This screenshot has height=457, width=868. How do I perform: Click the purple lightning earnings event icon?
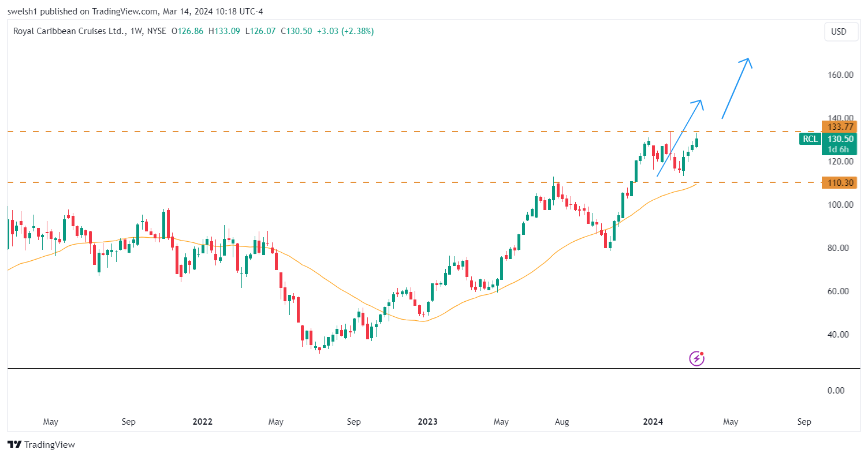click(697, 358)
